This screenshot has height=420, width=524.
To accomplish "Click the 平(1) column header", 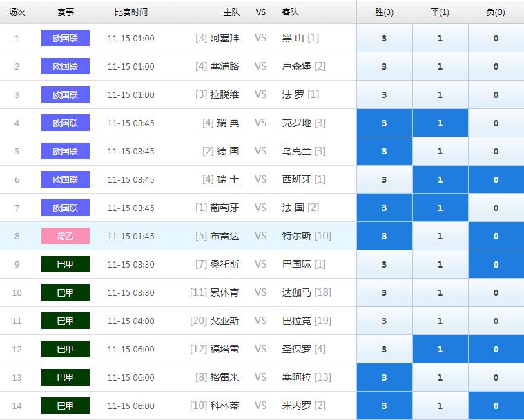I will click(440, 12).
